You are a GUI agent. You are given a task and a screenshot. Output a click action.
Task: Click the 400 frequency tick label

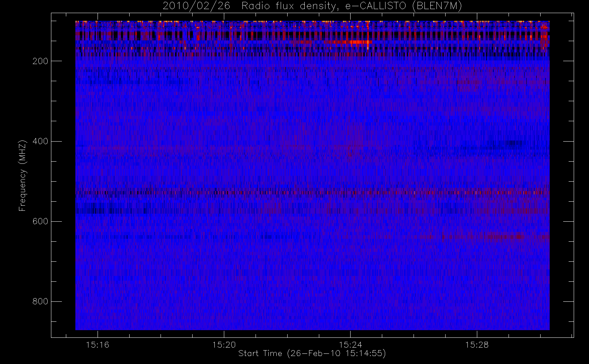tap(40, 141)
